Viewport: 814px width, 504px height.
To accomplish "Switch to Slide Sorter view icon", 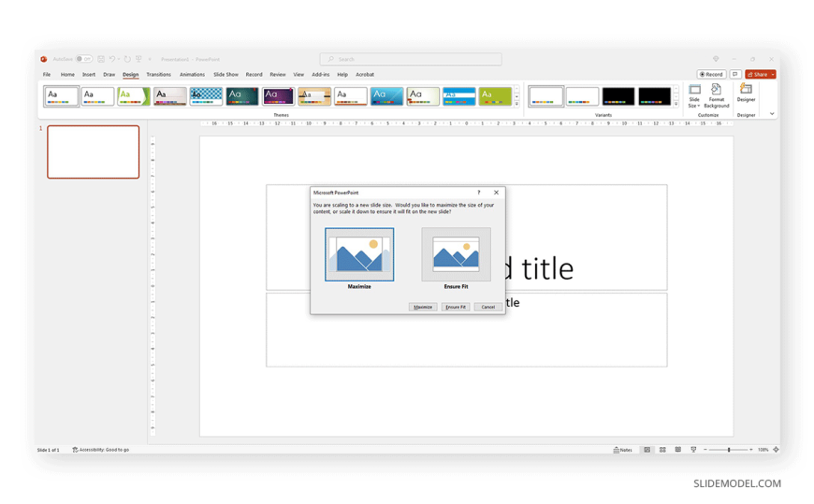I will pyautogui.click(x=662, y=450).
